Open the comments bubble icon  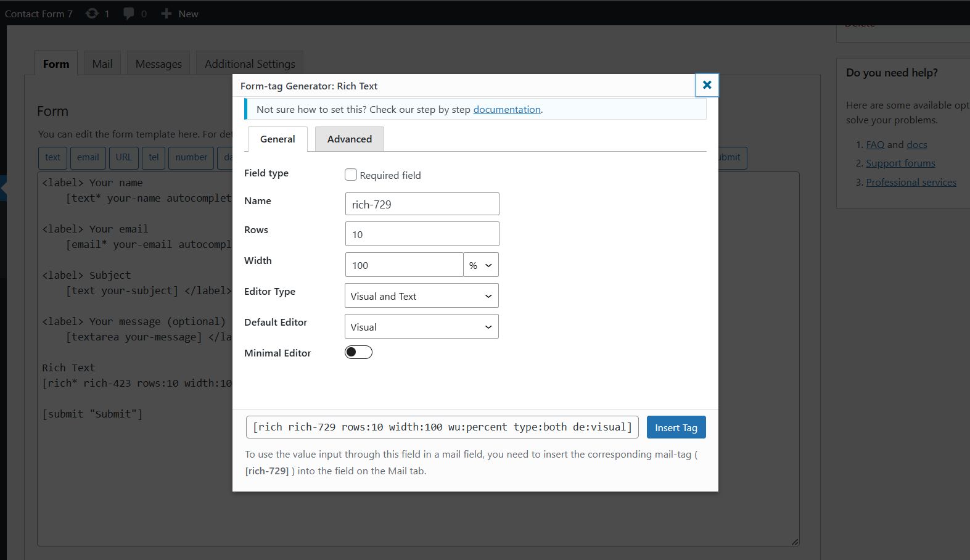128,14
